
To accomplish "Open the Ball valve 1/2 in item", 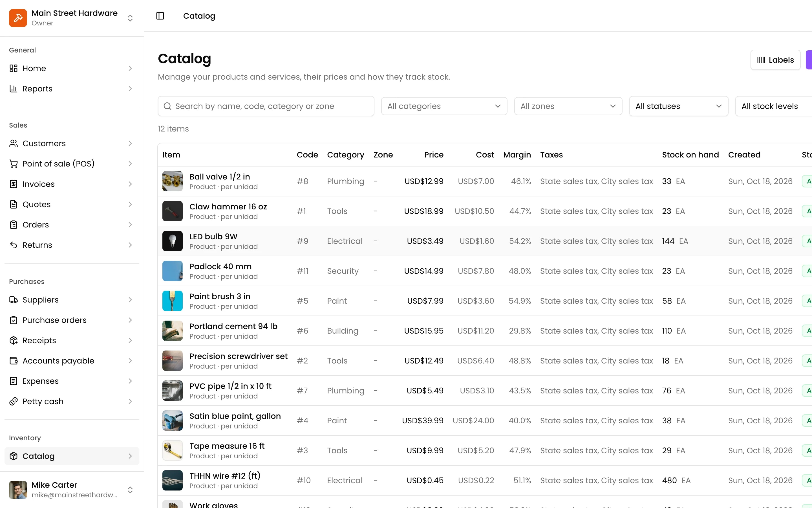I will click(x=219, y=177).
